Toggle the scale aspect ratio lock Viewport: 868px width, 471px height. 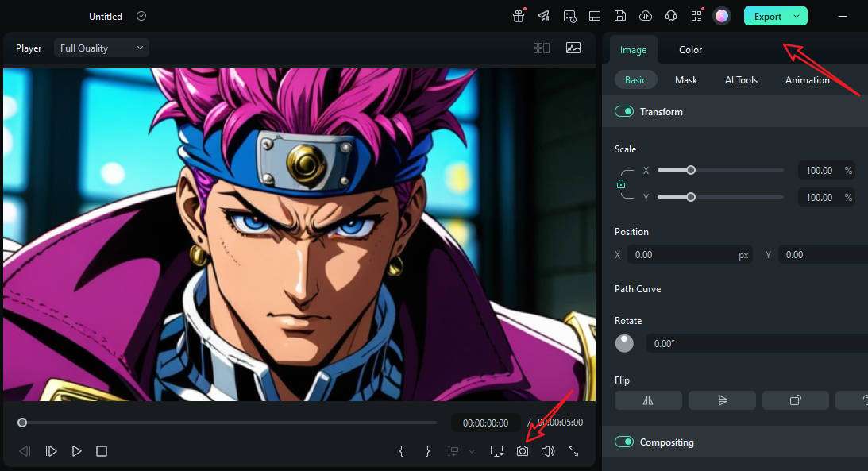[x=621, y=183]
